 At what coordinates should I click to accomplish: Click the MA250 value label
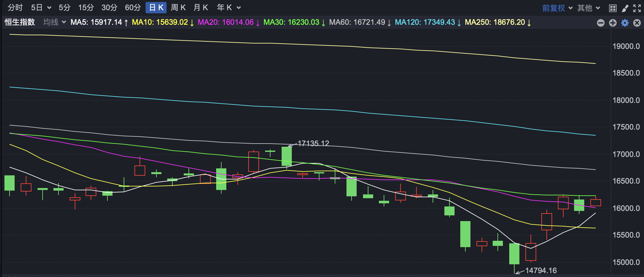click(x=495, y=22)
